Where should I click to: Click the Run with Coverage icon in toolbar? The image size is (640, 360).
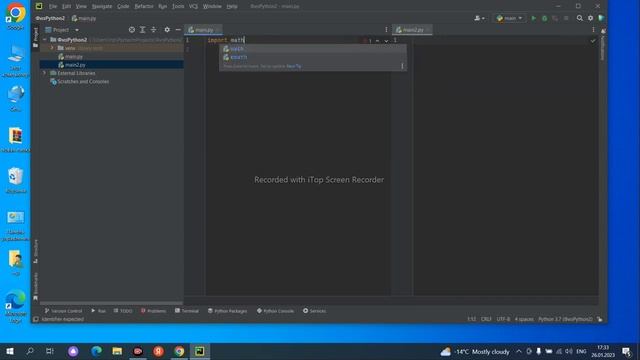click(x=555, y=18)
